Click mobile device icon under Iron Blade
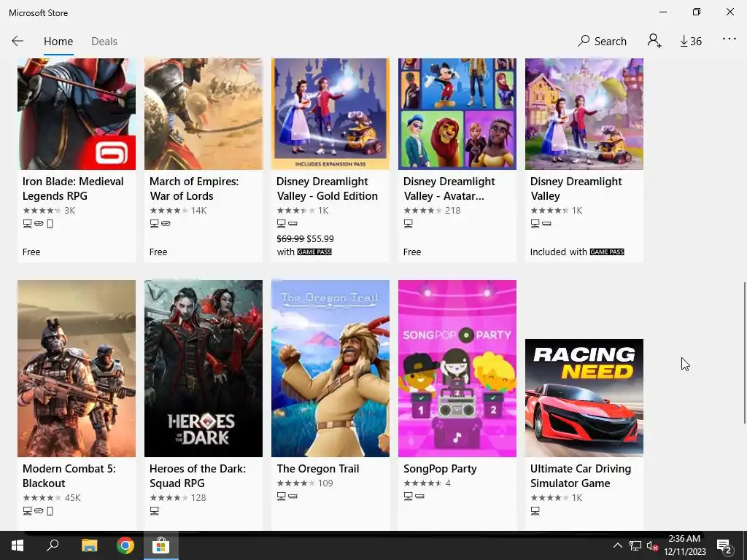747x560 pixels. (50, 223)
